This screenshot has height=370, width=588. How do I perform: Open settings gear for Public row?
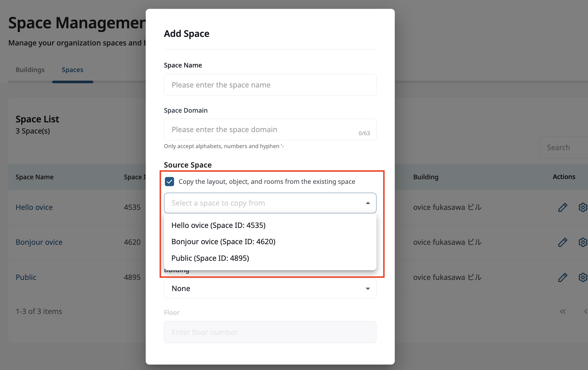pos(583,277)
